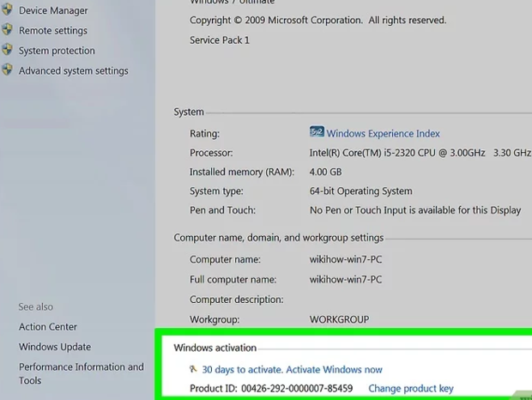Select the 64-bit Operating System text
This screenshot has height=400, width=532.
pos(360,191)
